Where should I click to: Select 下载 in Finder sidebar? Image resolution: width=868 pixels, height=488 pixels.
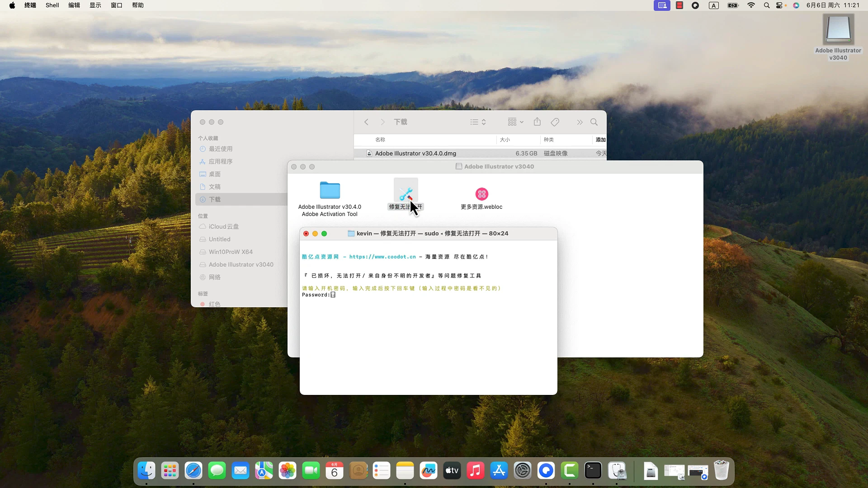coord(241,199)
